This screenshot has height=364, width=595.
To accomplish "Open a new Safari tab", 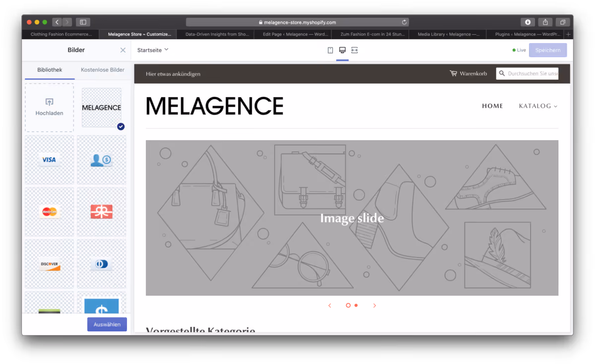I will point(568,34).
